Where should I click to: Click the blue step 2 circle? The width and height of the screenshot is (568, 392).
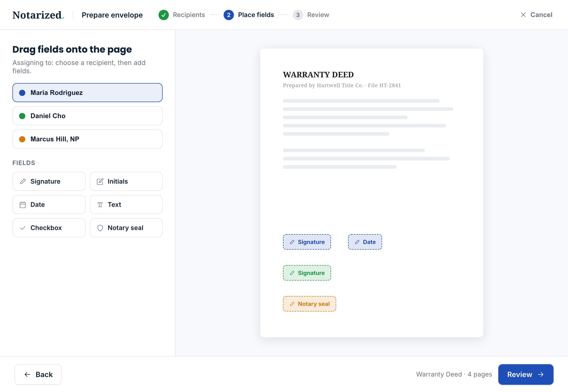[x=228, y=15]
